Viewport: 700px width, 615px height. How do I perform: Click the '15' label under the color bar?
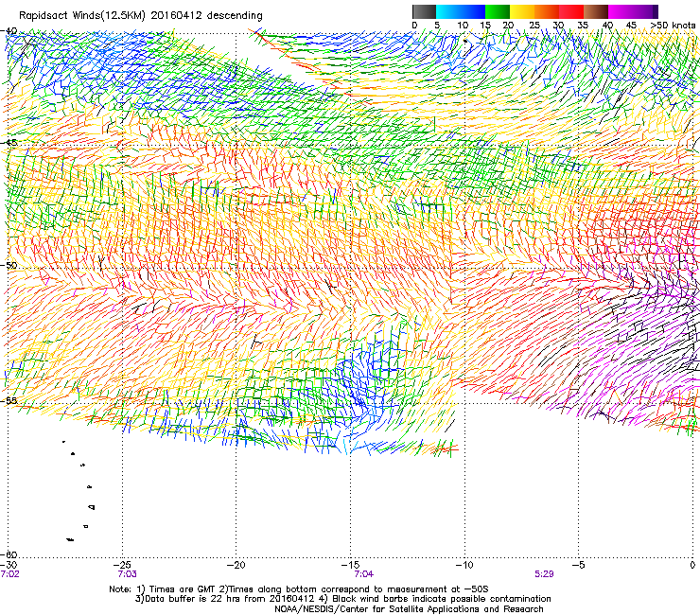(485, 26)
